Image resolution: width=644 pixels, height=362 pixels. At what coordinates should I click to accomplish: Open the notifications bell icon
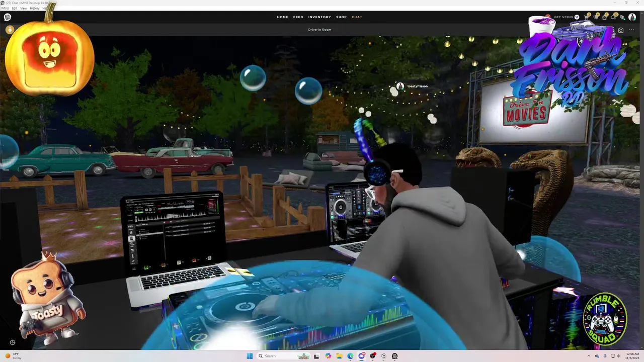596,17
